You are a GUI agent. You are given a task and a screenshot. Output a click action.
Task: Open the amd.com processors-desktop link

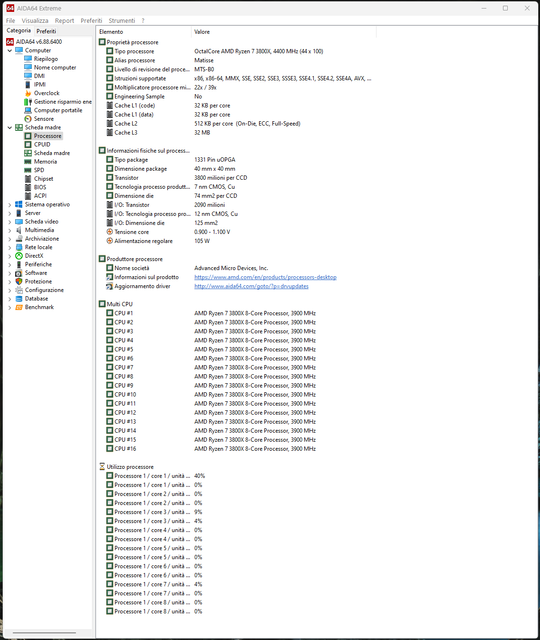tap(265, 277)
